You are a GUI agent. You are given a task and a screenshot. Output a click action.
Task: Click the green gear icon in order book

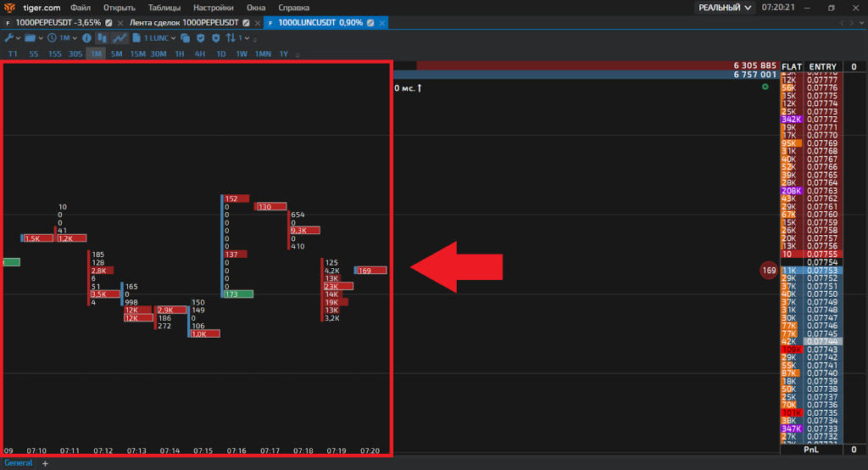point(765,87)
